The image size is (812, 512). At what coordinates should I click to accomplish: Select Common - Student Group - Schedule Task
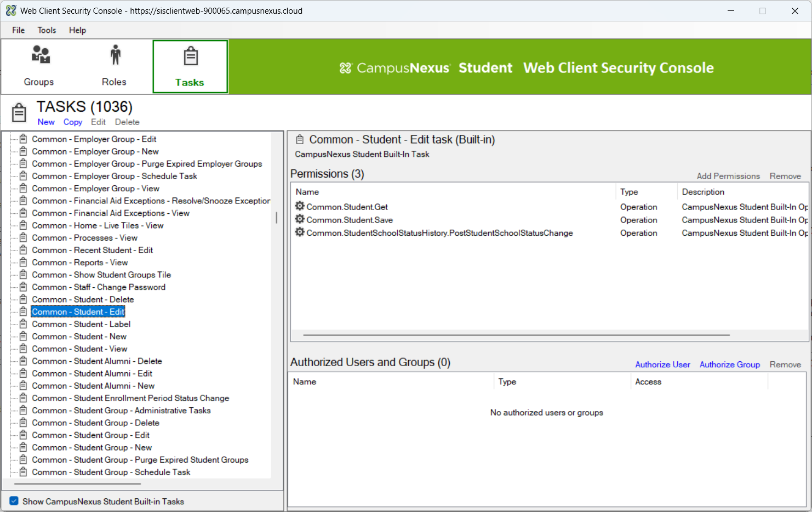pos(111,472)
